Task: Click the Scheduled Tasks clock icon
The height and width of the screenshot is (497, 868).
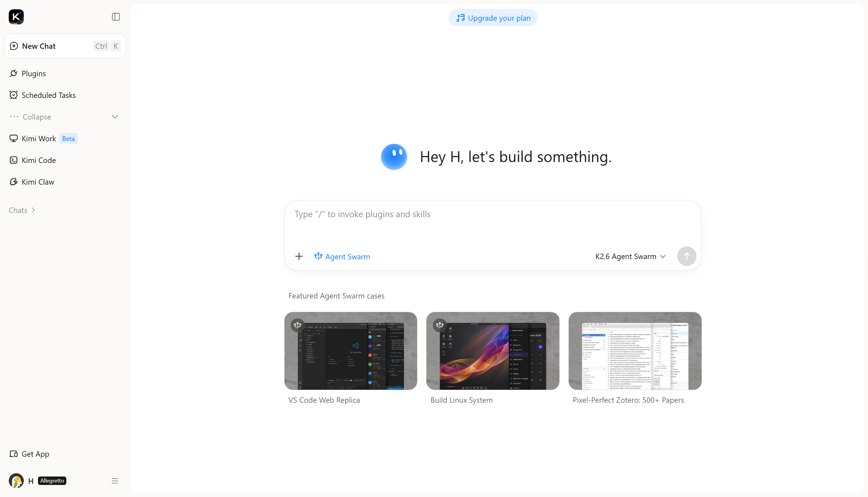Action: point(14,95)
